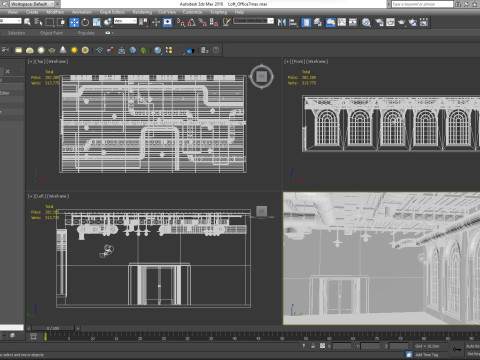Click the Align tool icon
The image size is (480, 360).
point(293,22)
